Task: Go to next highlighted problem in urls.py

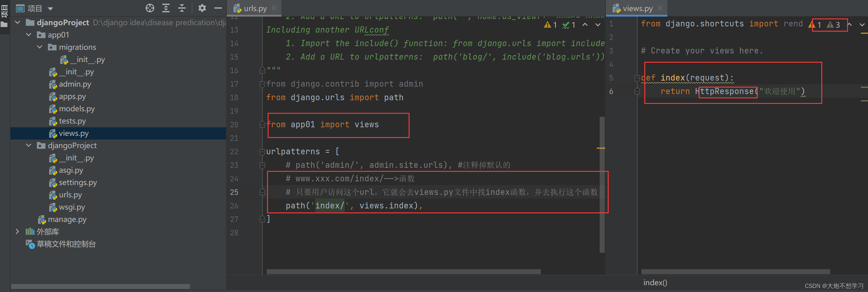Action: 598,25
